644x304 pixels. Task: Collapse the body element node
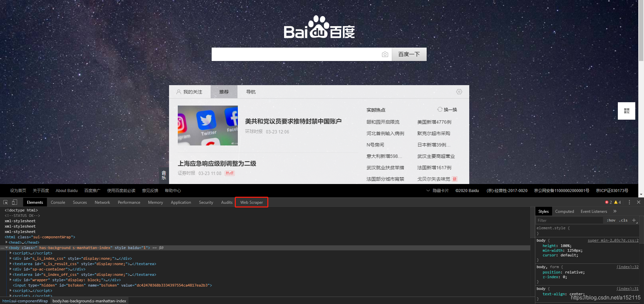6,248
